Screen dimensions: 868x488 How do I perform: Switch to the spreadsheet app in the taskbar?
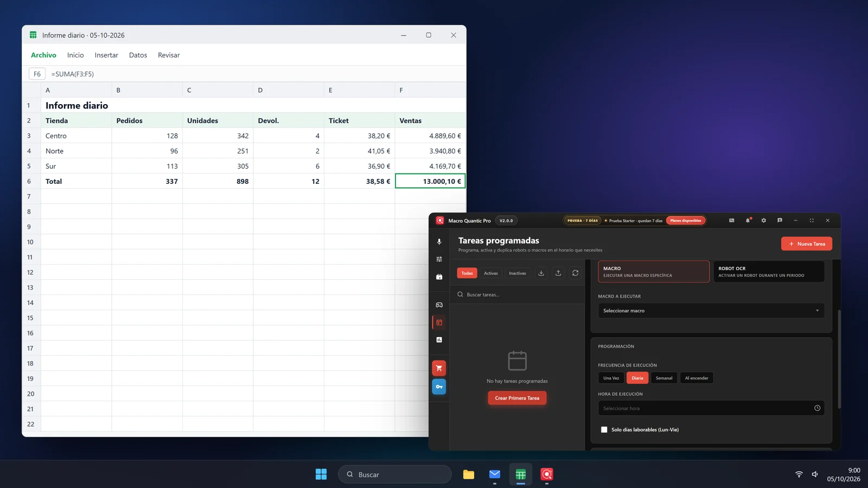521,474
